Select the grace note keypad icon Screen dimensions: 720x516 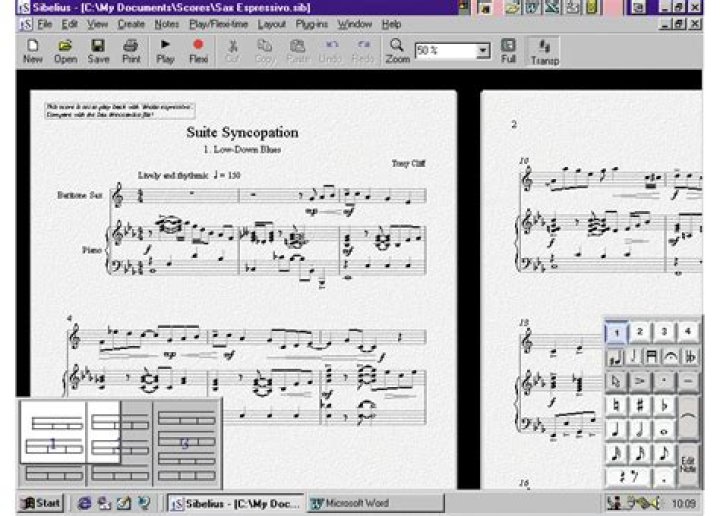coord(614,357)
